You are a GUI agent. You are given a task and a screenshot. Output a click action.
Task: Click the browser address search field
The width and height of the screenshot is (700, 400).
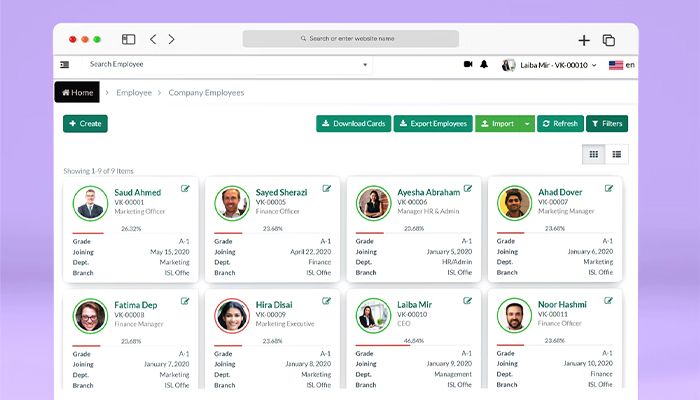click(x=350, y=39)
